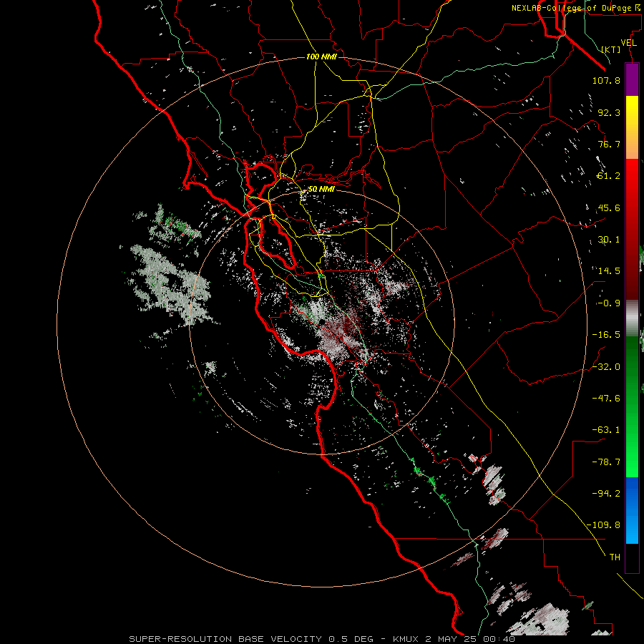Click the 76.7 velocity scale value

pos(609,144)
